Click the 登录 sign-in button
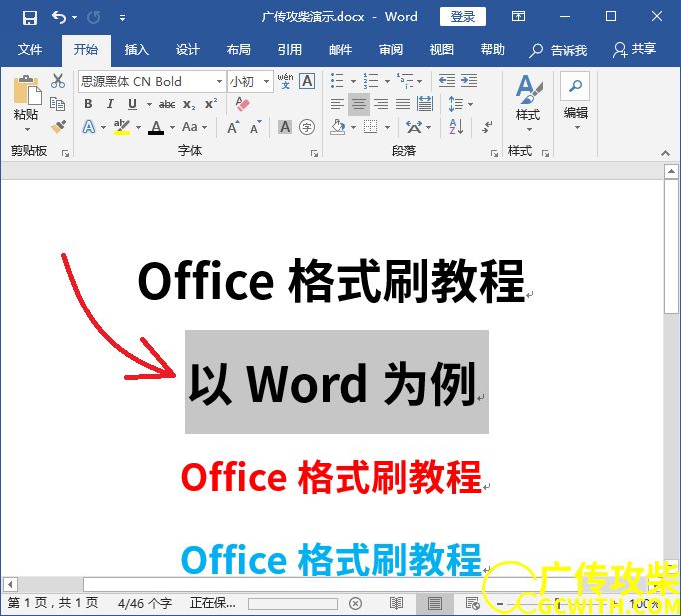The width and height of the screenshot is (681, 616). [x=463, y=17]
